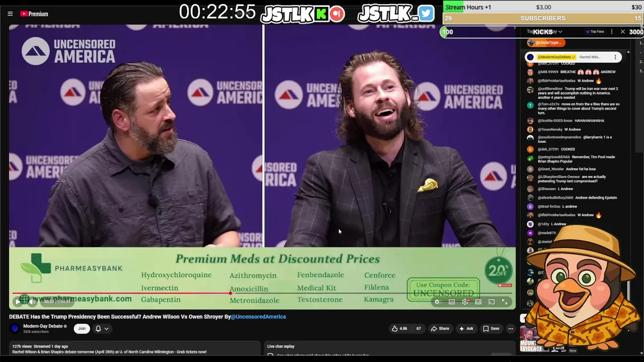Cast video with Play on TV icon
This screenshot has height=362, width=644.
(x=492, y=302)
